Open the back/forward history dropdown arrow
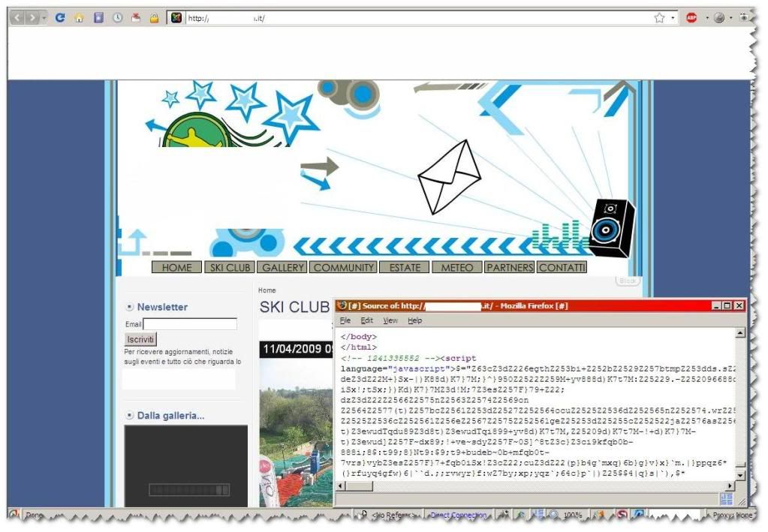Viewport: 768px width, 532px height. pyautogui.click(x=44, y=17)
